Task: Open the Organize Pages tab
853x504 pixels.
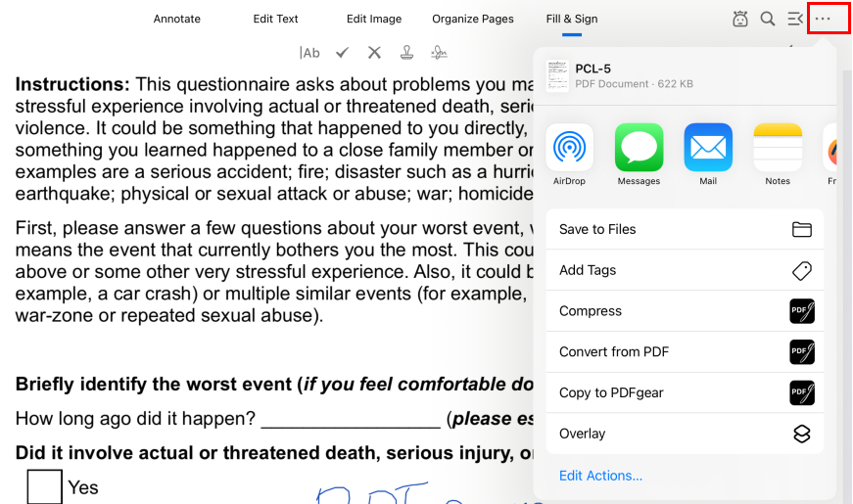Action: point(473,19)
